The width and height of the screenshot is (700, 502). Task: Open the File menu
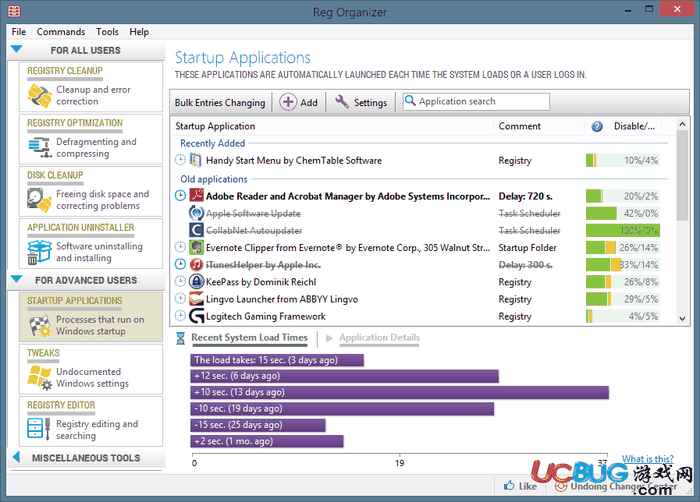click(19, 32)
